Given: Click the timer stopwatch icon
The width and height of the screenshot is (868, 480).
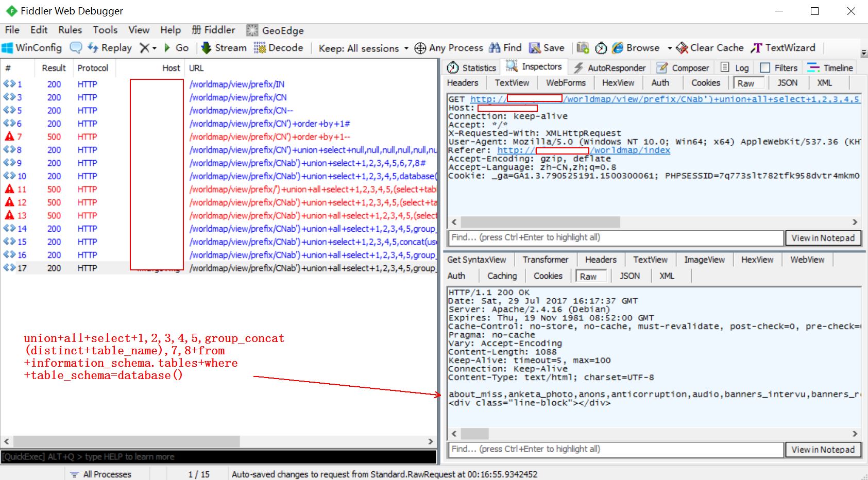Looking at the screenshot, I should coord(601,48).
